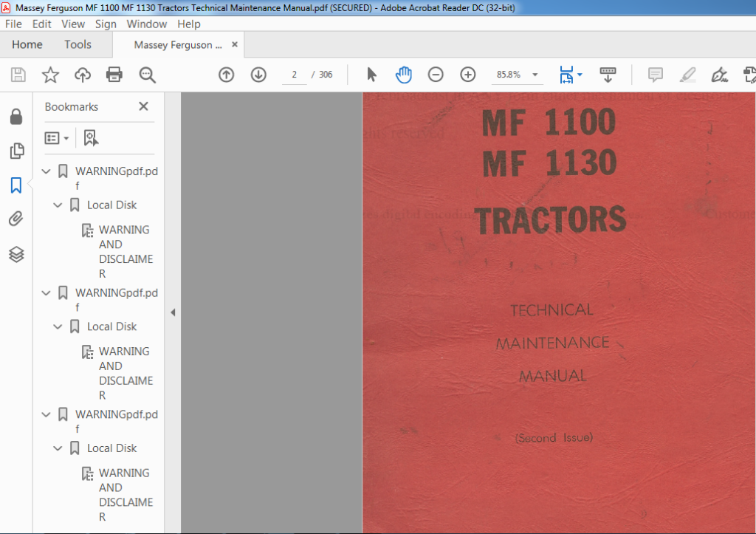
Task: Zoom out with minus button
Action: [436, 75]
